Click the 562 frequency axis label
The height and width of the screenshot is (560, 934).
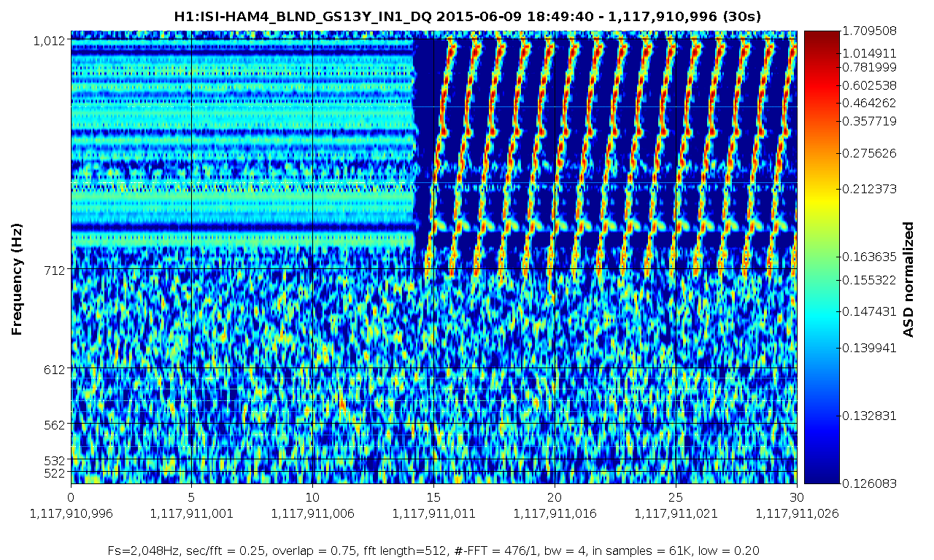[55, 424]
